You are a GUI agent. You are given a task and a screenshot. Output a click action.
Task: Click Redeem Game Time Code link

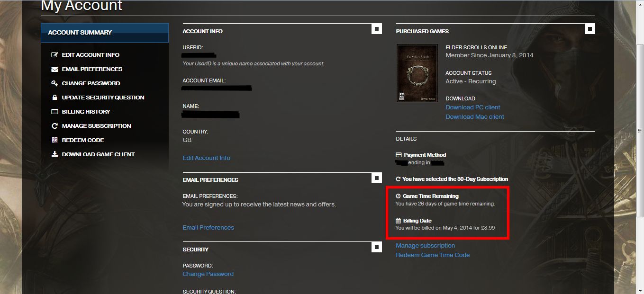433,255
